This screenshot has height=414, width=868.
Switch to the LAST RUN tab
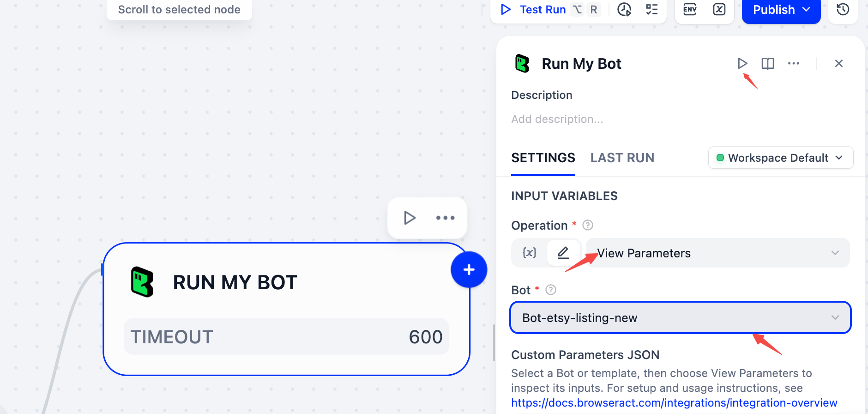coord(622,158)
